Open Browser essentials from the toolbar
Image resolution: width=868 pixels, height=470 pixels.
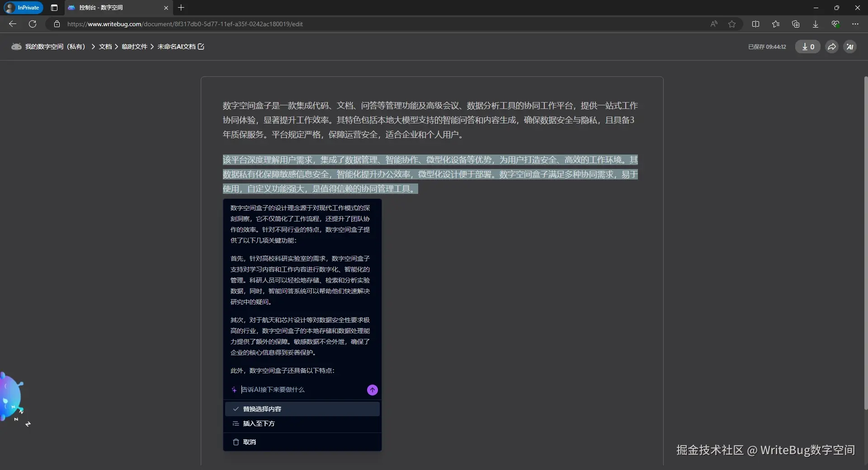click(x=835, y=24)
